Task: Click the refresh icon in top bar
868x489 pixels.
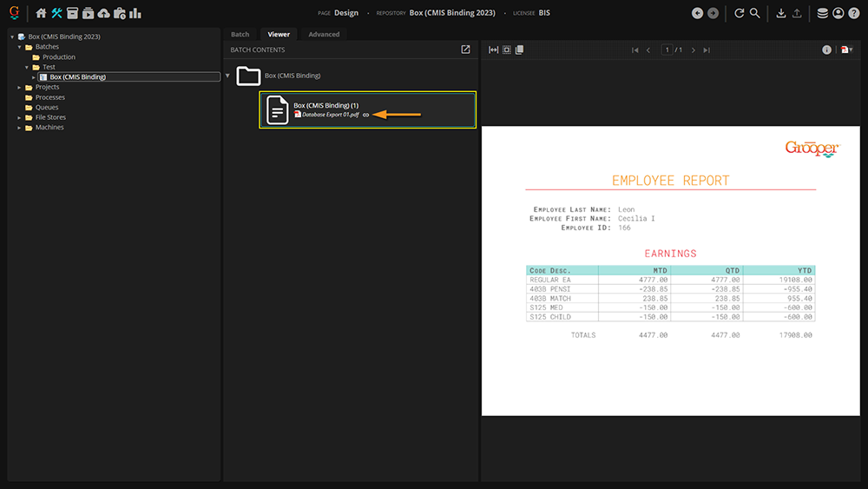Action: click(x=740, y=13)
